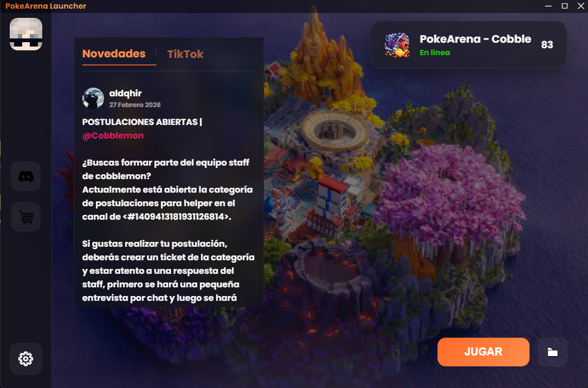The height and width of the screenshot is (388, 588).
Task: Click the channel reference #1409413181931126814
Action: 176,216
